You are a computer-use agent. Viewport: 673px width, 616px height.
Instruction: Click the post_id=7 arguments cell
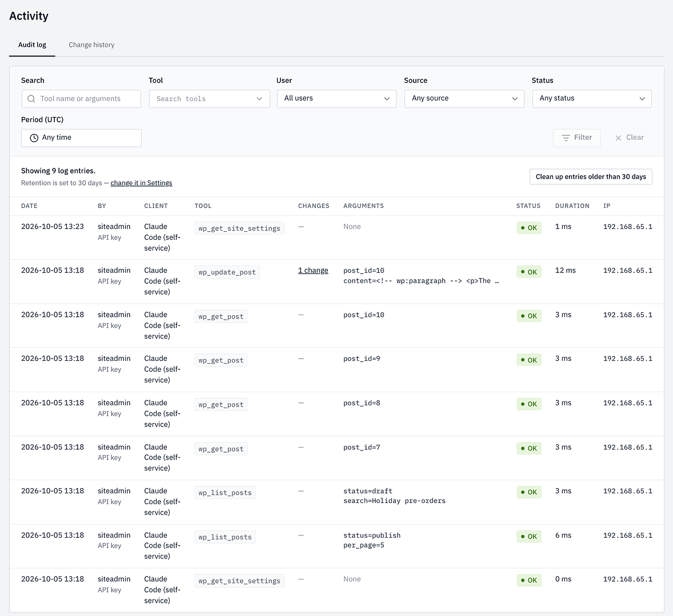362,447
